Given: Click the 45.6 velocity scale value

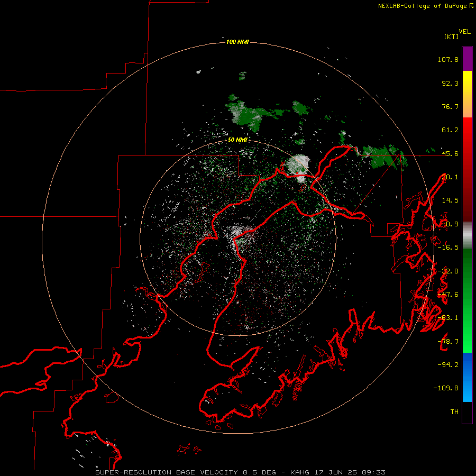Looking at the screenshot, I should 450,153.
